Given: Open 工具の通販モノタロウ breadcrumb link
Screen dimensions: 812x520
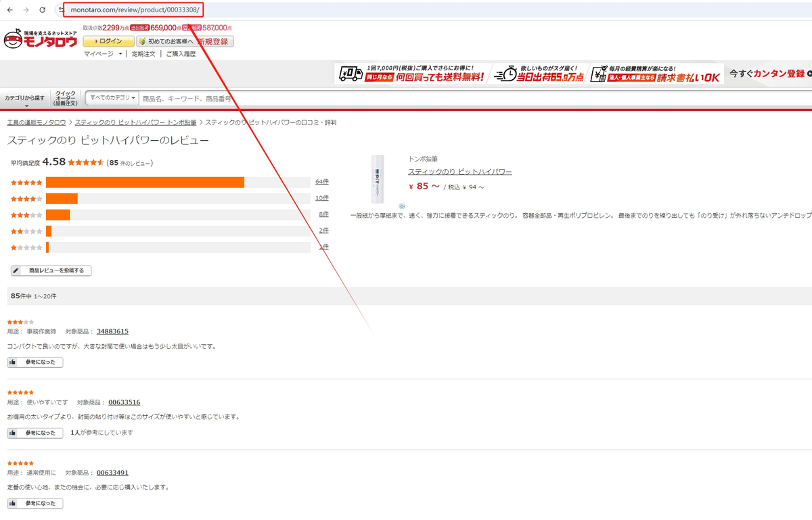Looking at the screenshot, I should [x=37, y=122].
